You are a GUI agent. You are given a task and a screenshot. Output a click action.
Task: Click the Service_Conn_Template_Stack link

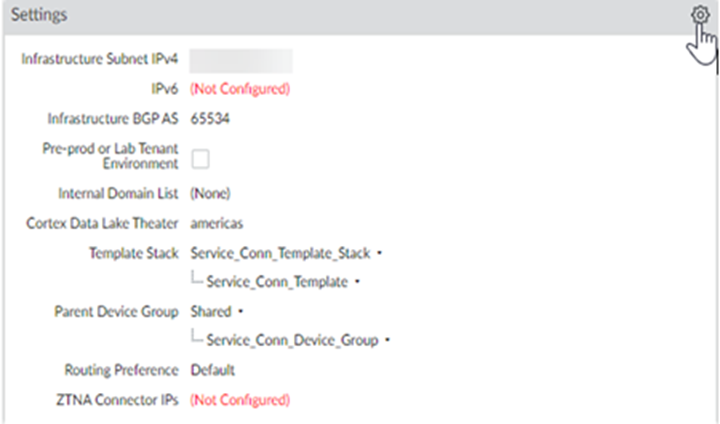pyautogui.click(x=281, y=253)
